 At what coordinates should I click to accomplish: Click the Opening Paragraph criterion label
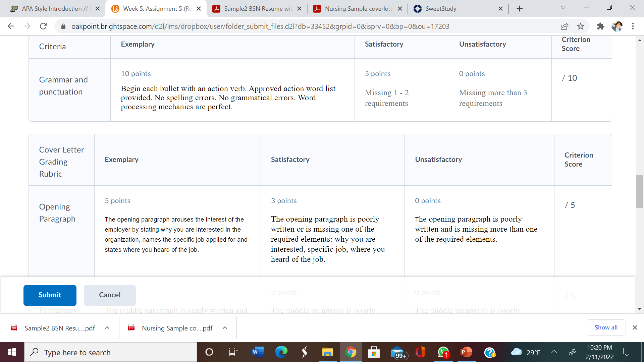click(x=57, y=213)
